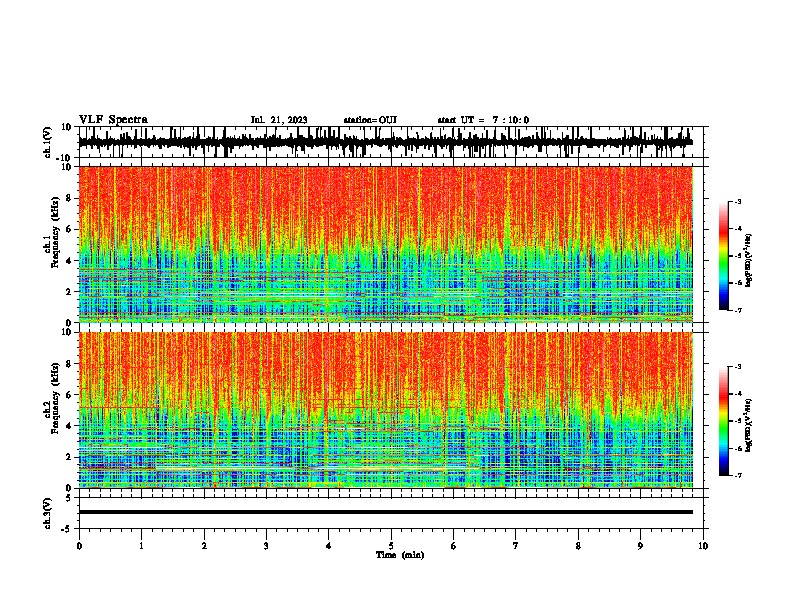Click the "8" tick on the time axis
792x612 pixels.
point(578,546)
